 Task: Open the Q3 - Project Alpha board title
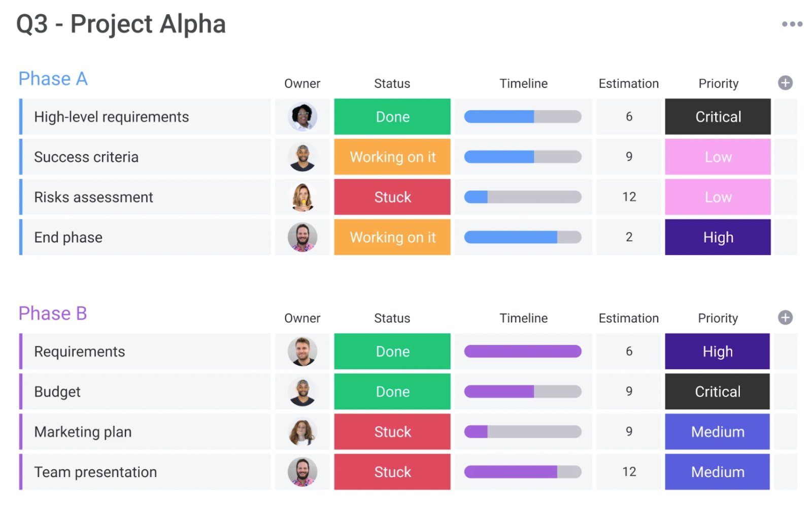point(120,23)
